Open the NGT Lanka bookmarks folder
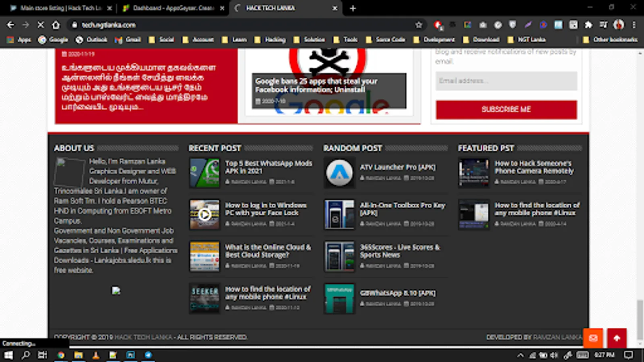This screenshot has width=644, height=362. pos(526,39)
